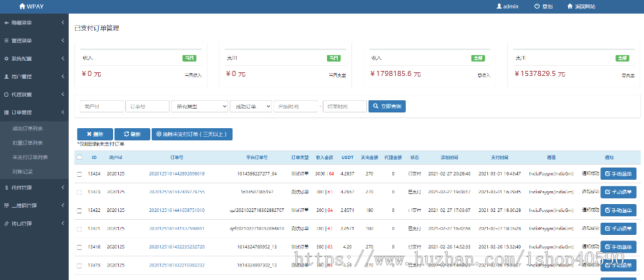The height and width of the screenshot is (280, 644).
Task: Click 清除未支付订单（三天以上）button
Action: pyautogui.click(x=192, y=135)
